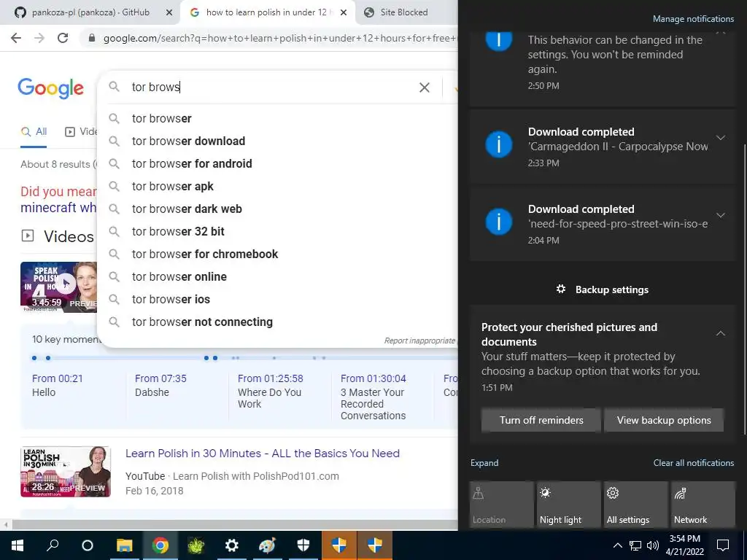
Task: Choose the 'tor browser ios' suggestion
Action: 276,300
